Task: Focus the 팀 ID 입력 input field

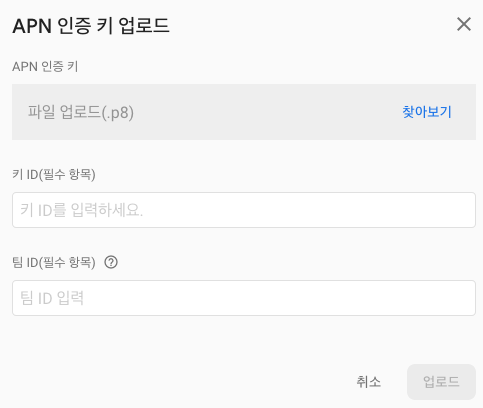Action: pos(244,298)
